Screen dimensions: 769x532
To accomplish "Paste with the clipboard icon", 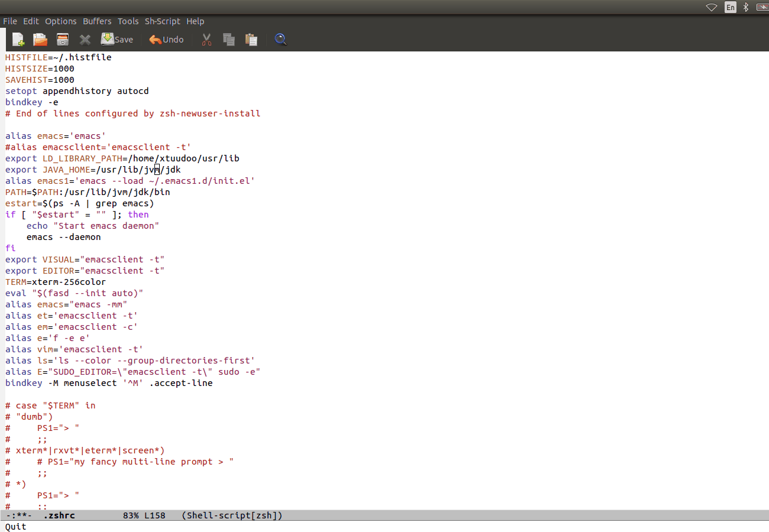I will point(251,40).
